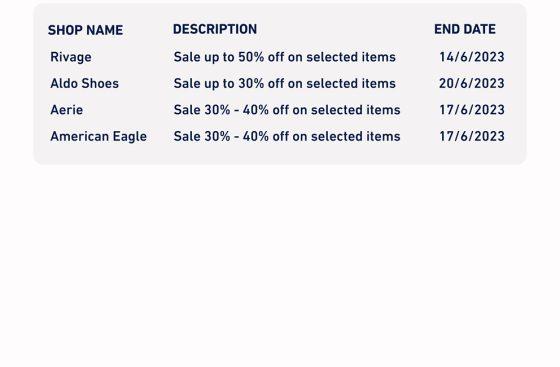This screenshot has height=367, width=560.
Task: Click the SHOP NAME column header
Action: coord(85,30)
